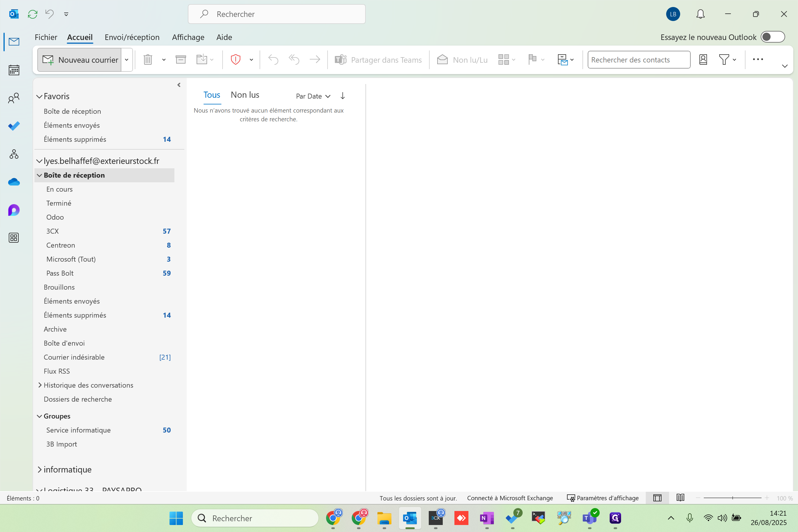798x532 pixels.
Task: Adjust the zoom slider in status bar
Action: tap(732, 498)
